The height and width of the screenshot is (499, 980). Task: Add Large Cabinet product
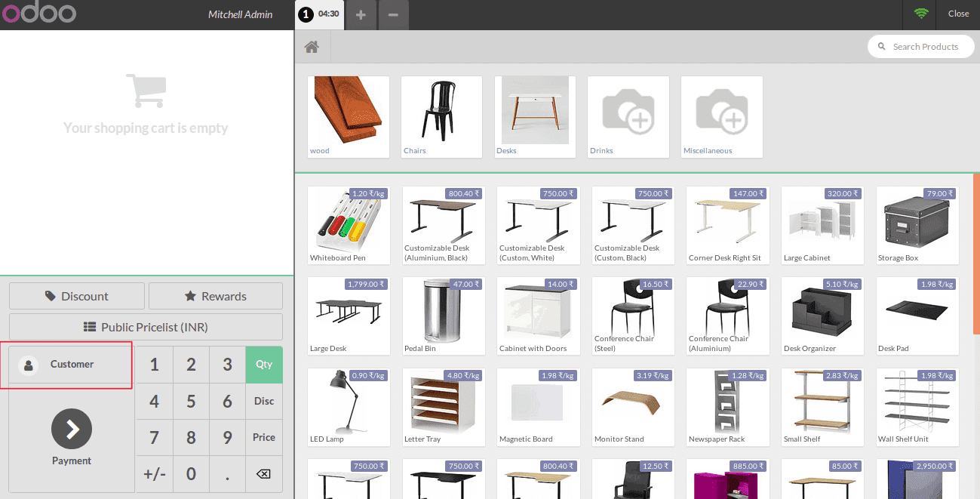coord(823,225)
